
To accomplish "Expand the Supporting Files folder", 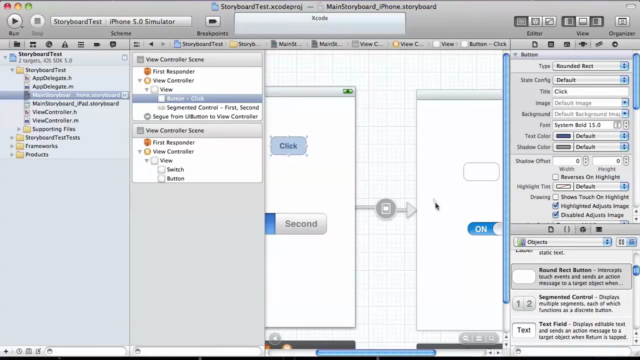I will [19, 129].
